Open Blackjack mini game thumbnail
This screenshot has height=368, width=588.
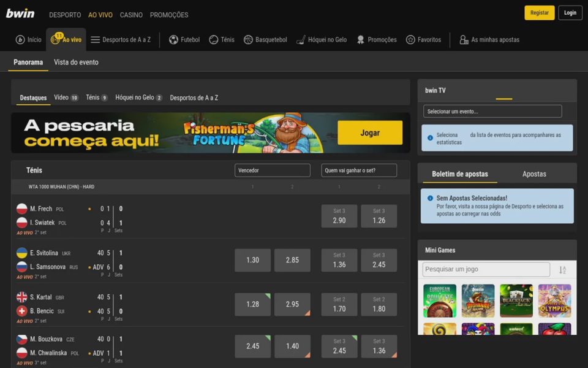tap(516, 301)
